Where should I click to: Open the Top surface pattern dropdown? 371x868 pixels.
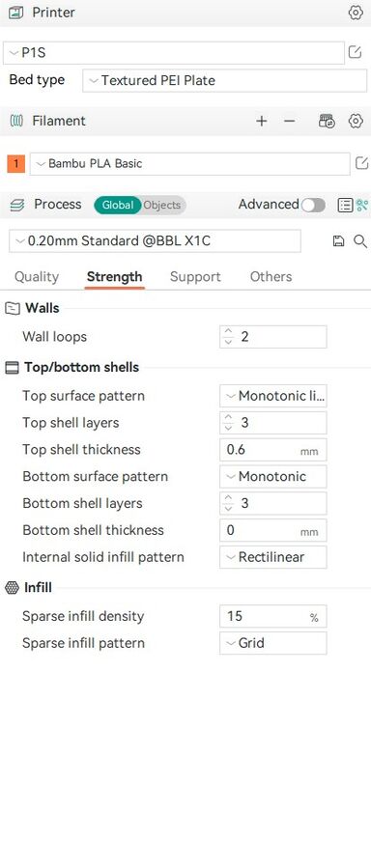273,396
